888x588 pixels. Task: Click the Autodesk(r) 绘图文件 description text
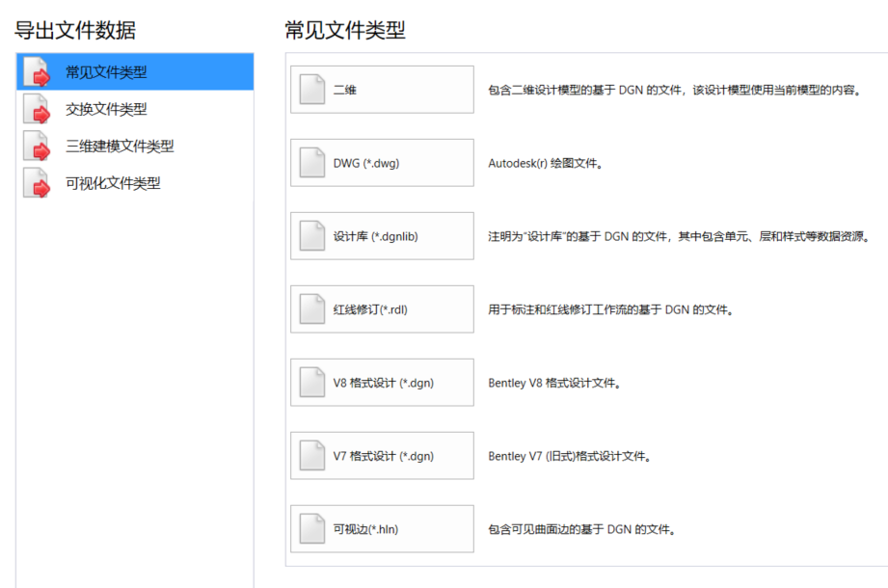click(546, 164)
